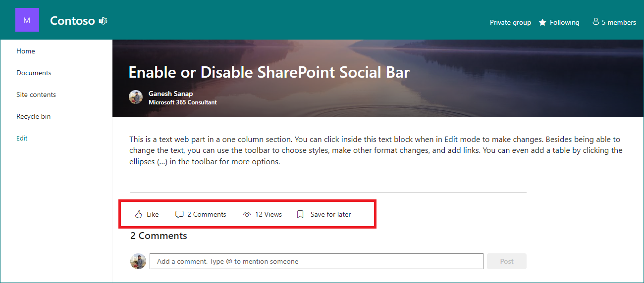The image size is (644, 283).
Task: Click the 12 Views label
Action: click(268, 214)
